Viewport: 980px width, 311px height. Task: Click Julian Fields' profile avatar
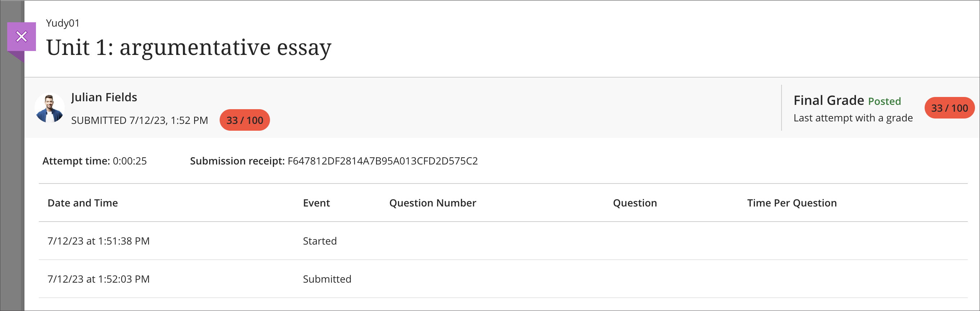click(50, 108)
